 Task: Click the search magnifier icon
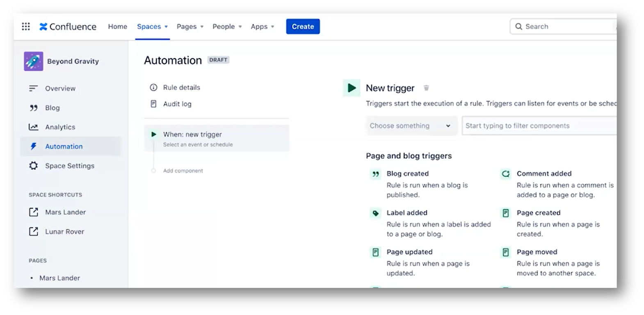coord(518,27)
